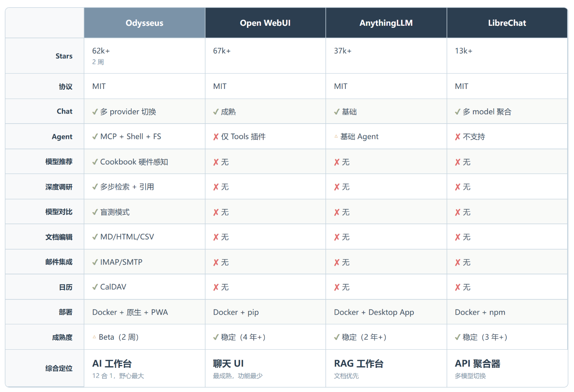The height and width of the screenshot is (392, 574).
Task: Click the checkmark beside CalDAV
Action: click(95, 287)
